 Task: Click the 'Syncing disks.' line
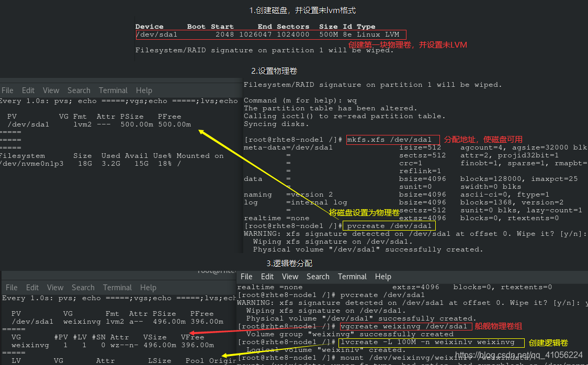click(x=276, y=124)
